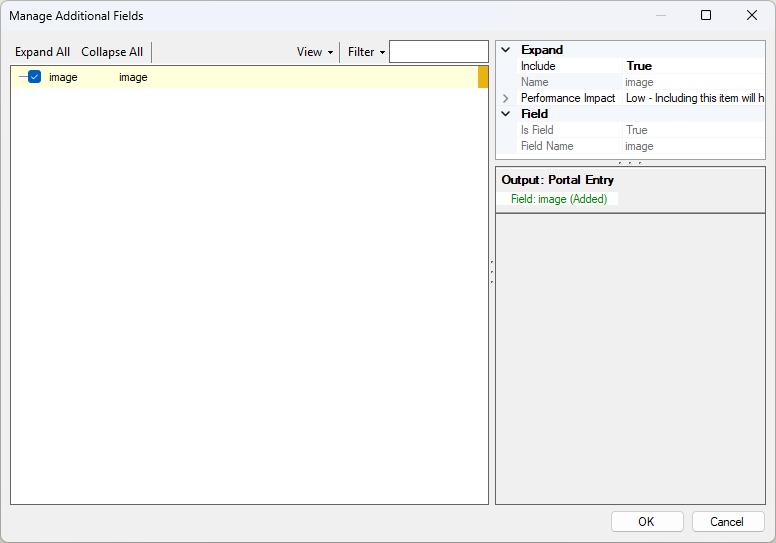The width and height of the screenshot is (776, 543).
Task: Uncheck the image field checkbox
Action: coord(35,77)
